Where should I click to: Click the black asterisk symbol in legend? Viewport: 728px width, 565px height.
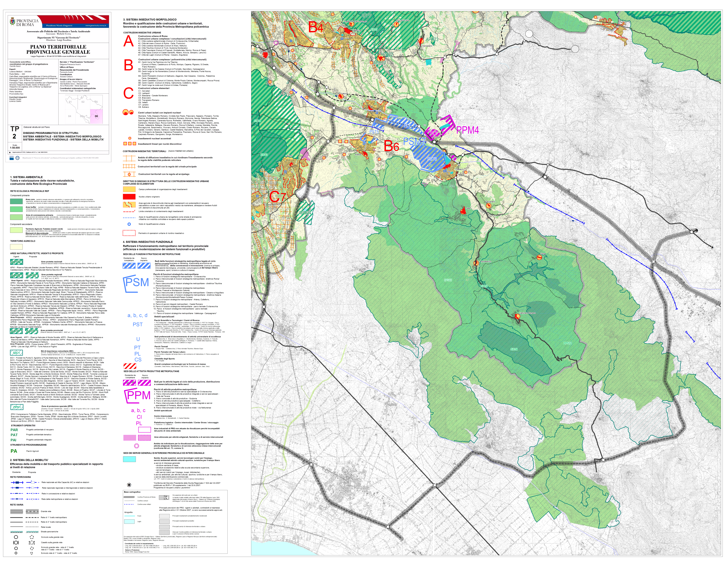point(129,485)
